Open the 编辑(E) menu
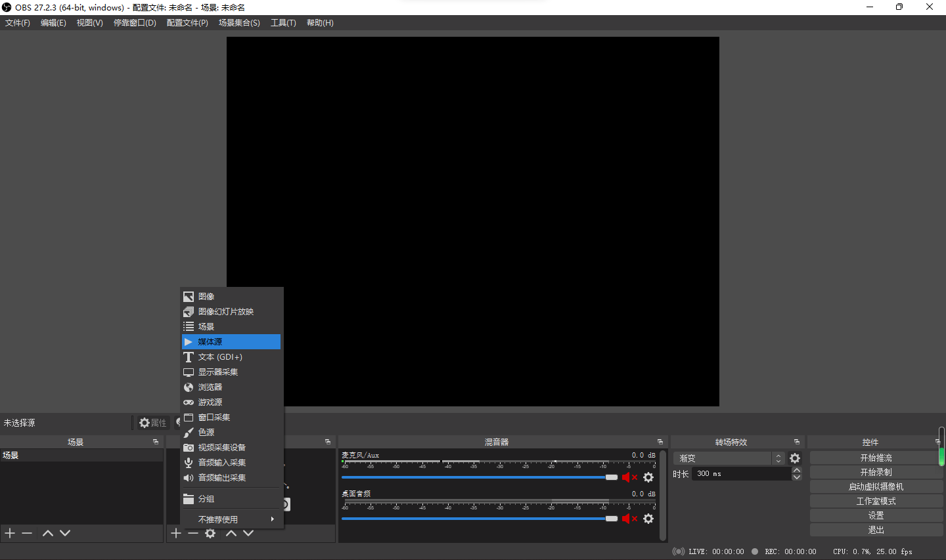Image resolution: width=946 pixels, height=560 pixels. pyautogui.click(x=53, y=23)
